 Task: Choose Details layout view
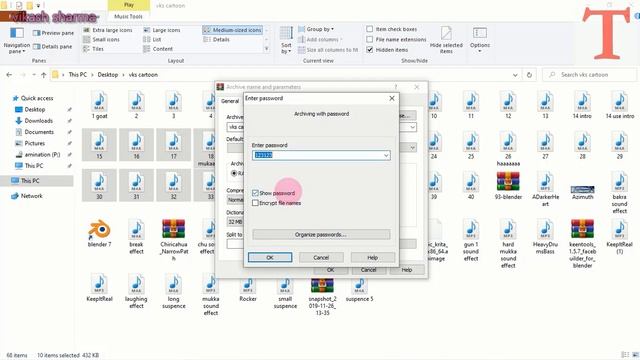click(x=216, y=40)
